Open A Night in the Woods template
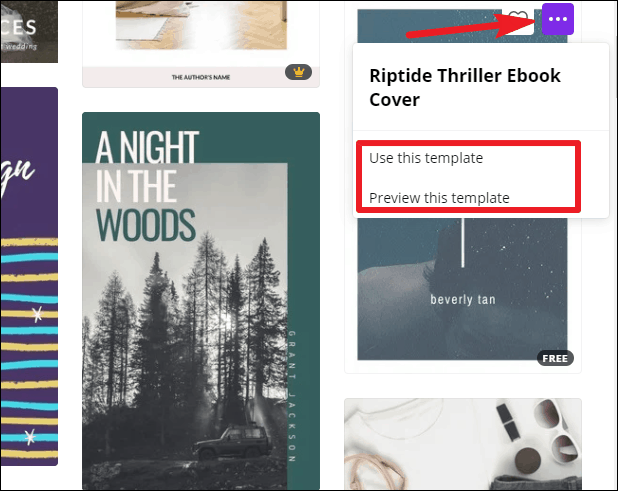618x491 pixels. pyautogui.click(x=201, y=301)
